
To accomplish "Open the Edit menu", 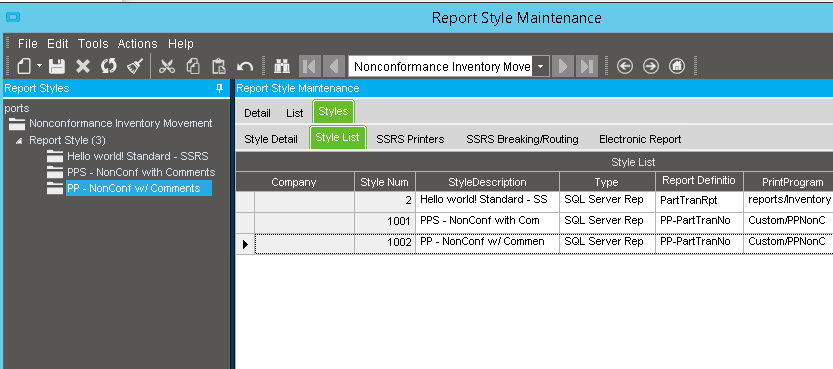I will (x=58, y=44).
